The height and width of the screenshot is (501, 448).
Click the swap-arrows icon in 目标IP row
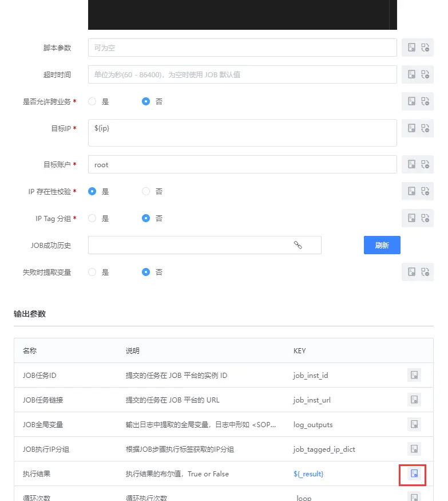coord(425,128)
